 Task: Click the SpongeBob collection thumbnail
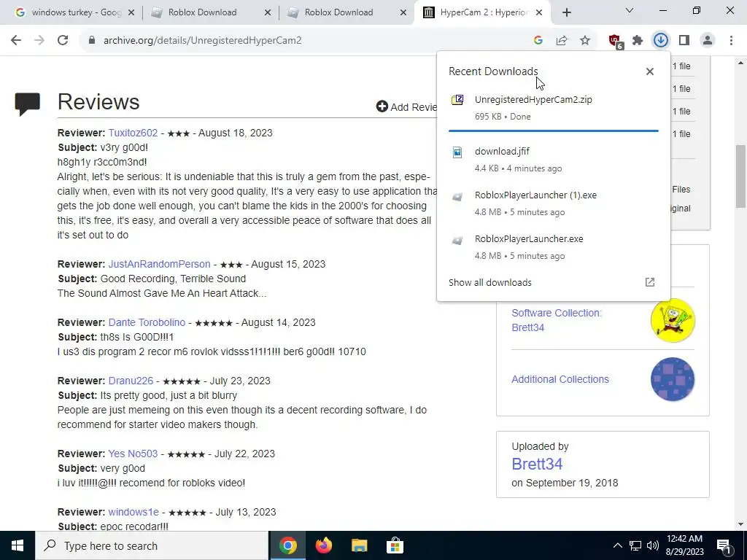pyautogui.click(x=673, y=321)
